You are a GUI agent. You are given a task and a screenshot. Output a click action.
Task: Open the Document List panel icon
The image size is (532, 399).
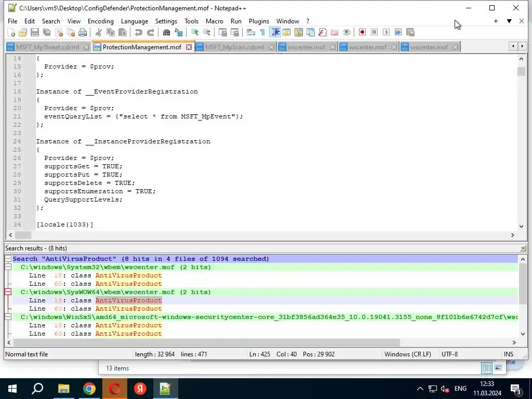[x=311, y=32]
